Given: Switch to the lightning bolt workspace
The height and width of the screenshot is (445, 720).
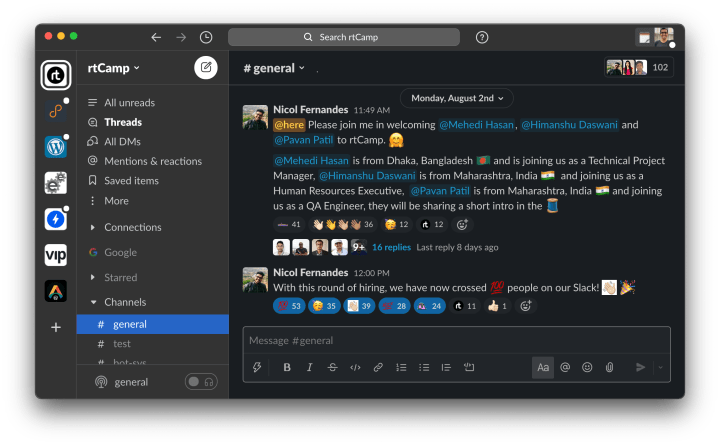Looking at the screenshot, I should (x=56, y=219).
